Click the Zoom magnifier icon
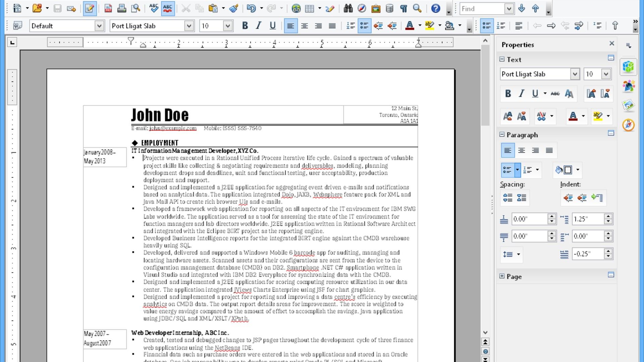Screen dimensions: 644x362 coord(417,8)
